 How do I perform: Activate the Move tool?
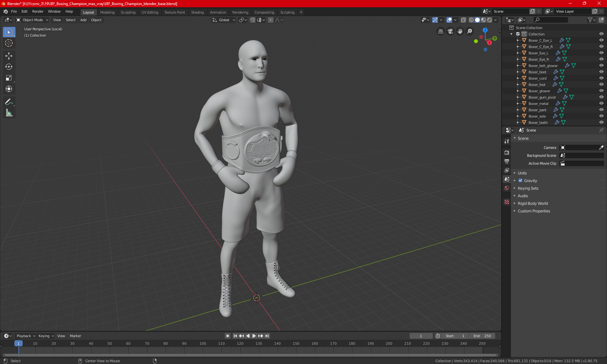9,56
